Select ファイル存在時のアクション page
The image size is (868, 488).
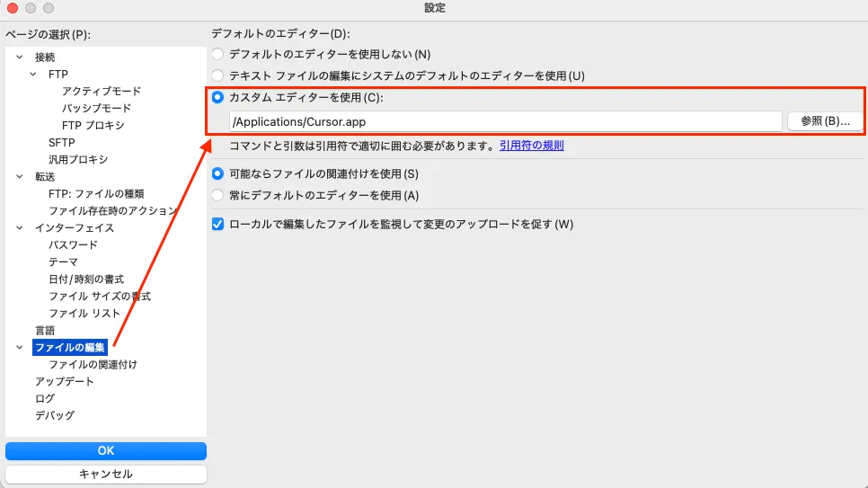[x=112, y=210]
